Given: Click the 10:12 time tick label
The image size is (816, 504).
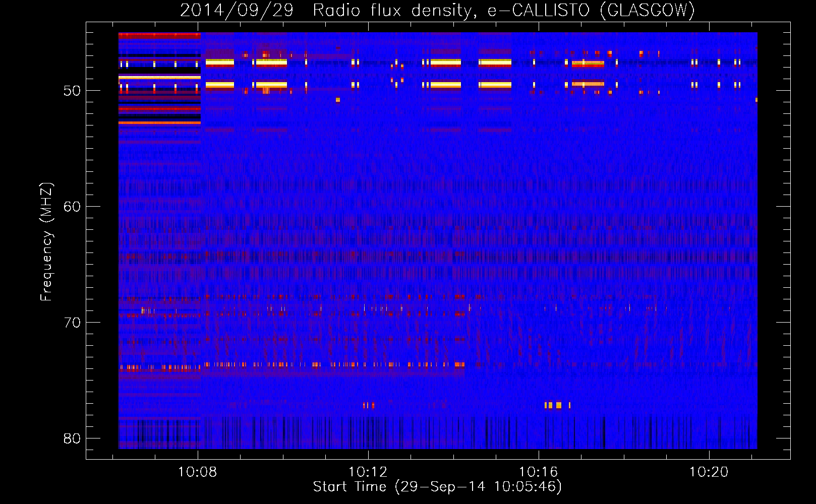Looking at the screenshot, I should pyautogui.click(x=368, y=472).
